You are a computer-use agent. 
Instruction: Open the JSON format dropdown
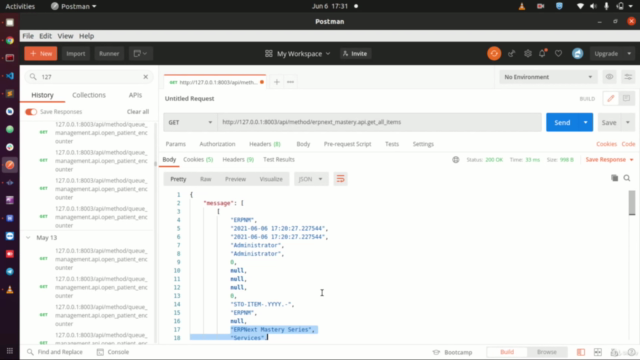(311, 179)
